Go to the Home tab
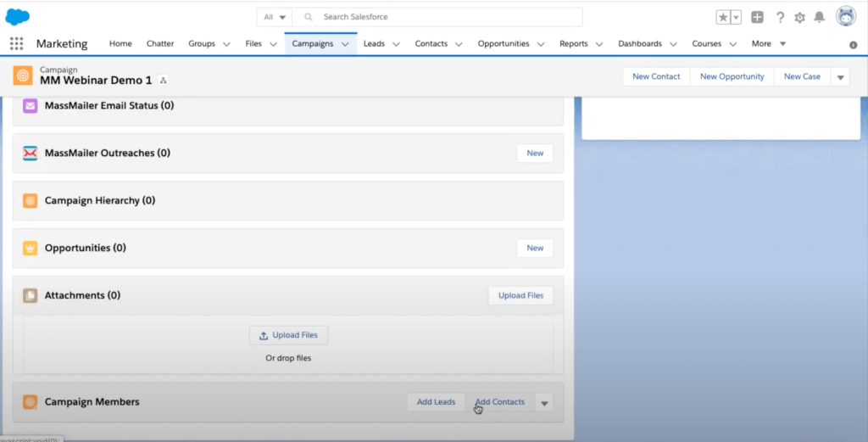 click(x=120, y=43)
